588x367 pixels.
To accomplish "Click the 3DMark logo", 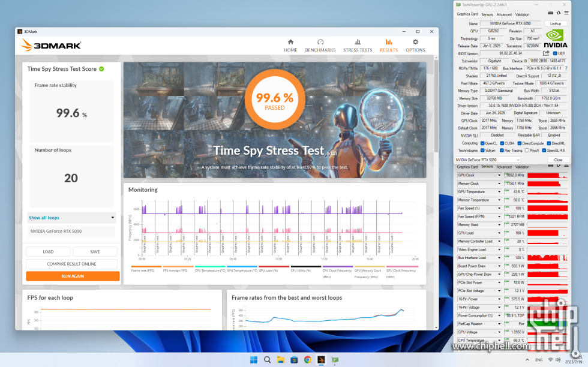I will pos(51,46).
